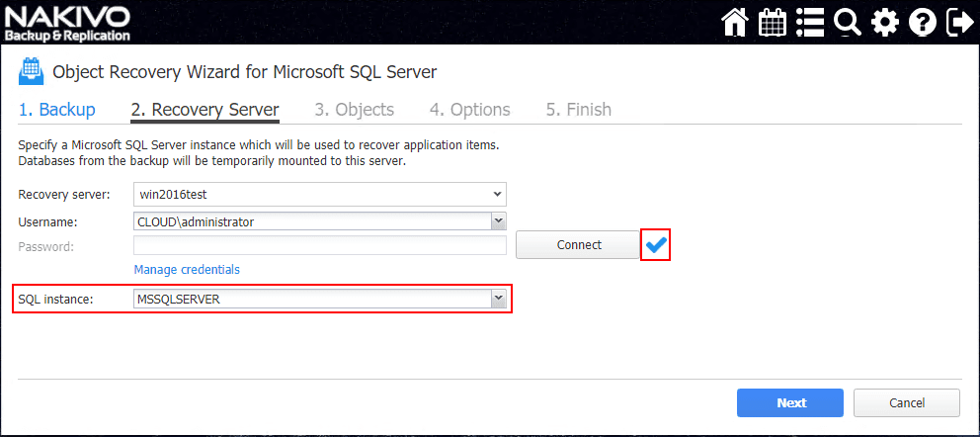Click into the Password field
This screenshot has height=437, width=980.
click(320, 245)
